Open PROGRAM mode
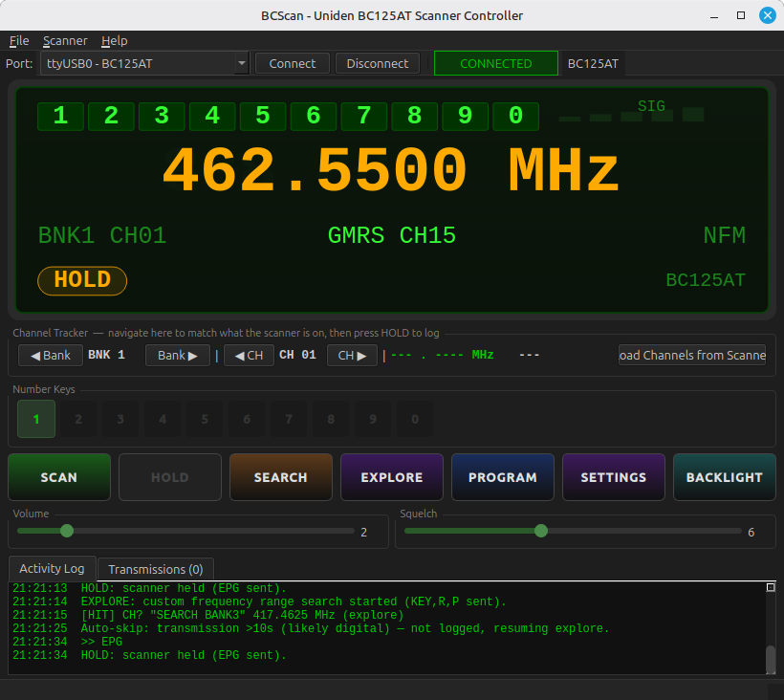784x700 pixels. pyautogui.click(x=503, y=477)
